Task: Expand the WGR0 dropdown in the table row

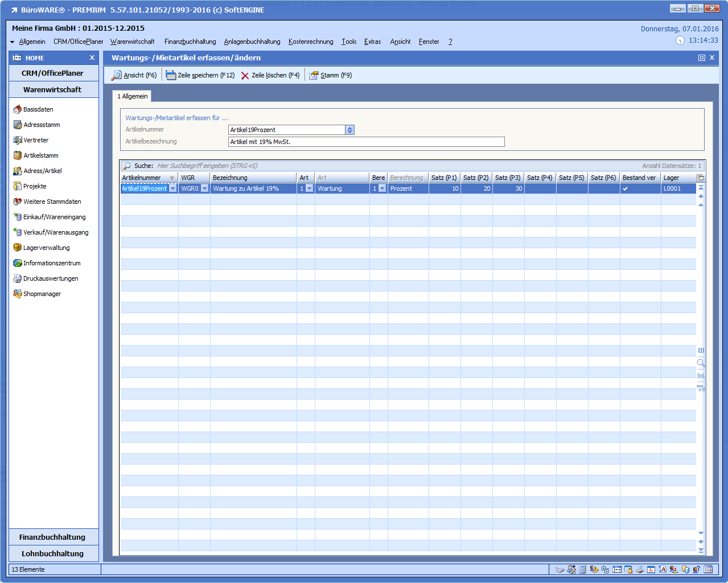Action: point(204,188)
